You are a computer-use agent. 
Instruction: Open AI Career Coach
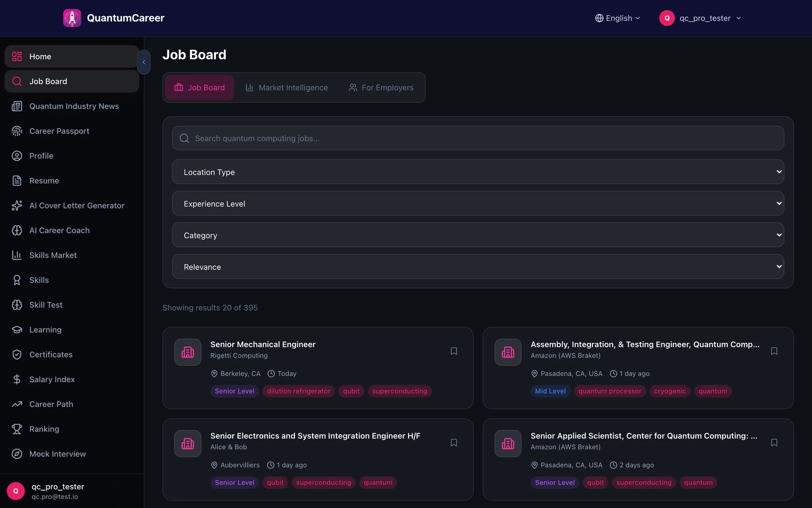tap(72, 230)
